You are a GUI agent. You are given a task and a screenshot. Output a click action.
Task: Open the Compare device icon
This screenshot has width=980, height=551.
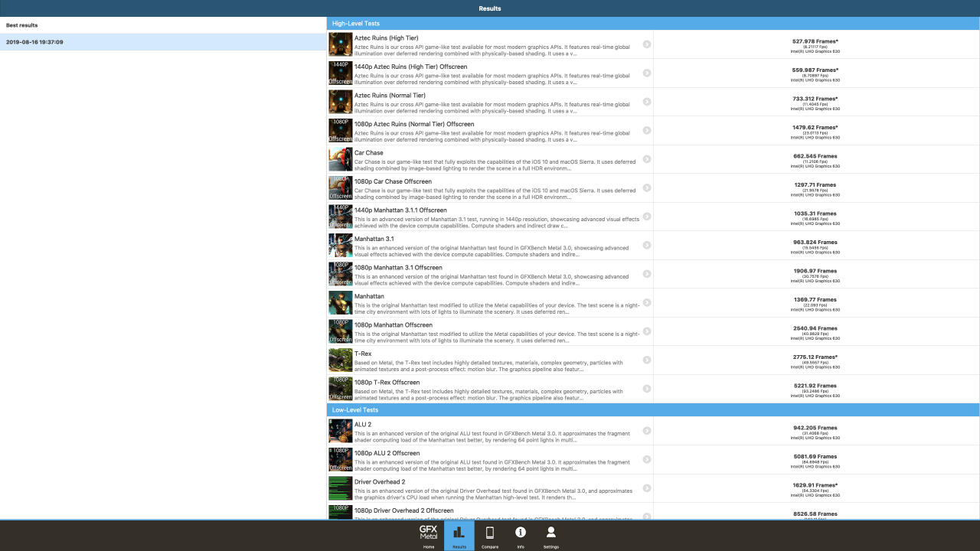(x=490, y=536)
